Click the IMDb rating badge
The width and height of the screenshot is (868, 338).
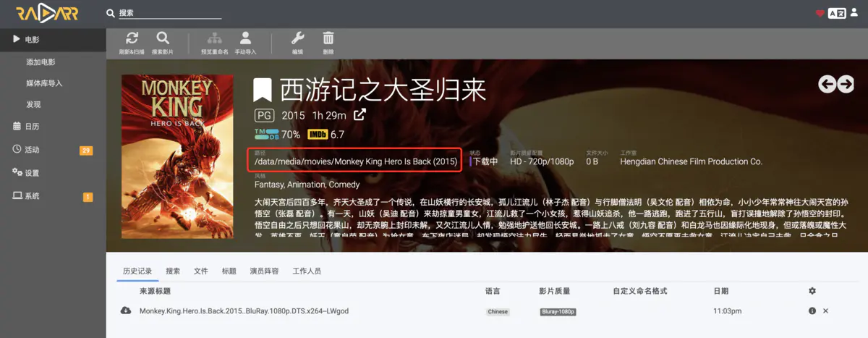pyautogui.click(x=318, y=134)
